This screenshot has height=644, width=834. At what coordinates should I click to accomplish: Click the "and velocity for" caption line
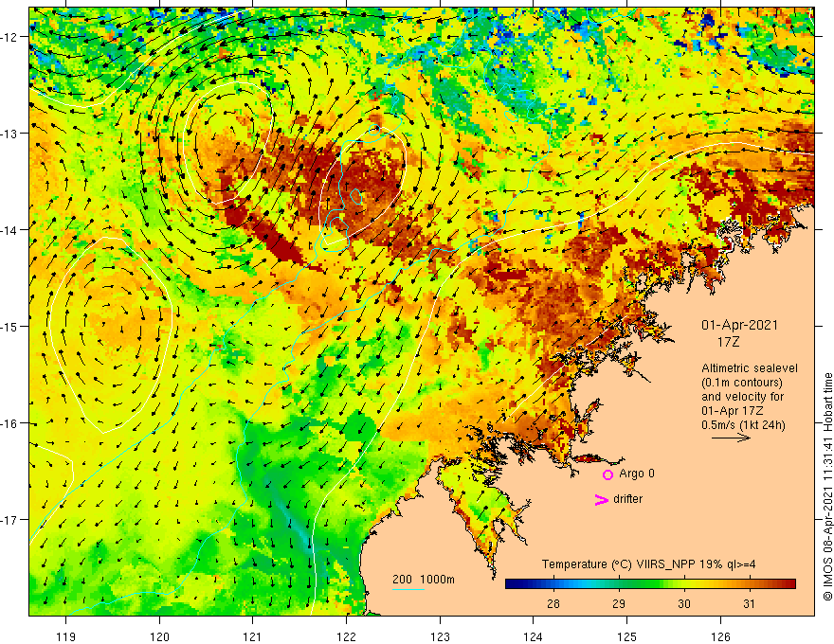(x=743, y=397)
